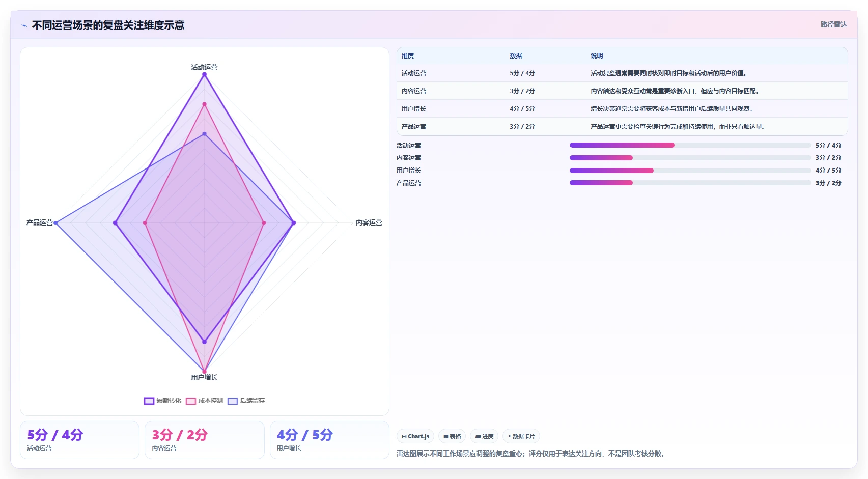Screen dimensions: 868x479
Task: Click the 表格 tag chip
Action: tap(452, 436)
